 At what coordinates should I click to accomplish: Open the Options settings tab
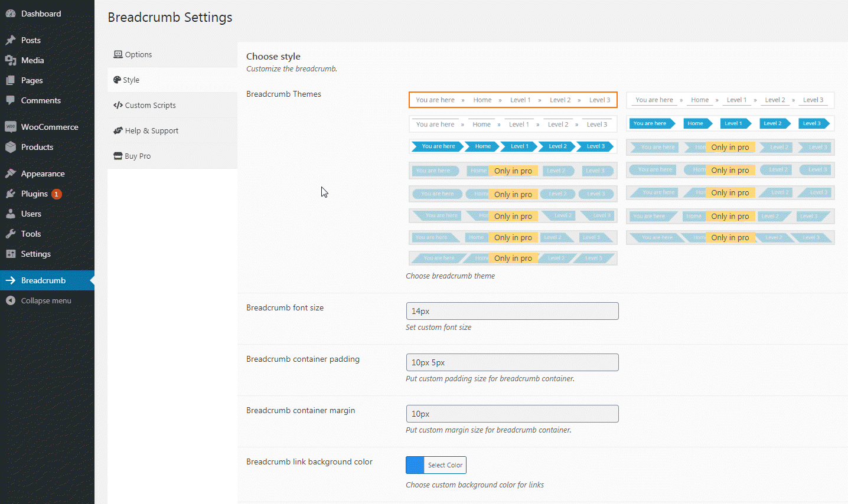[138, 54]
